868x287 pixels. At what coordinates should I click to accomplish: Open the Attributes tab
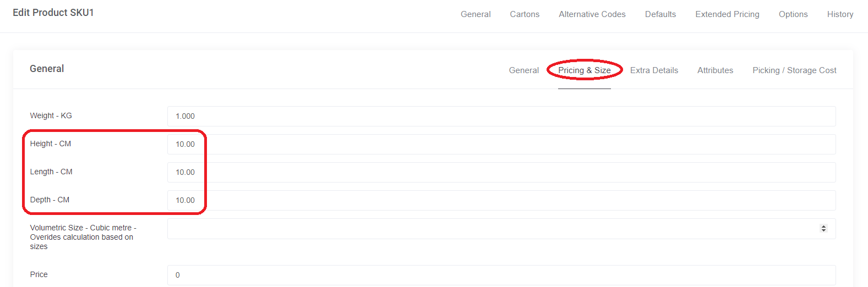coord(715,70)
